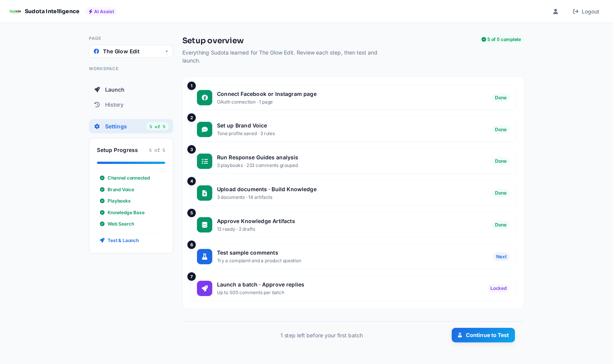Select the Settings sidebar item
The width and height of the screenshot is (613, 364).
click(131, 126)
